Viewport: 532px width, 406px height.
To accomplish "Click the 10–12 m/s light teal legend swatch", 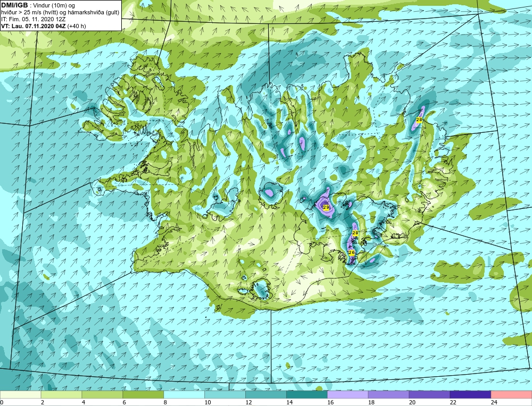I will click(225, 394).
